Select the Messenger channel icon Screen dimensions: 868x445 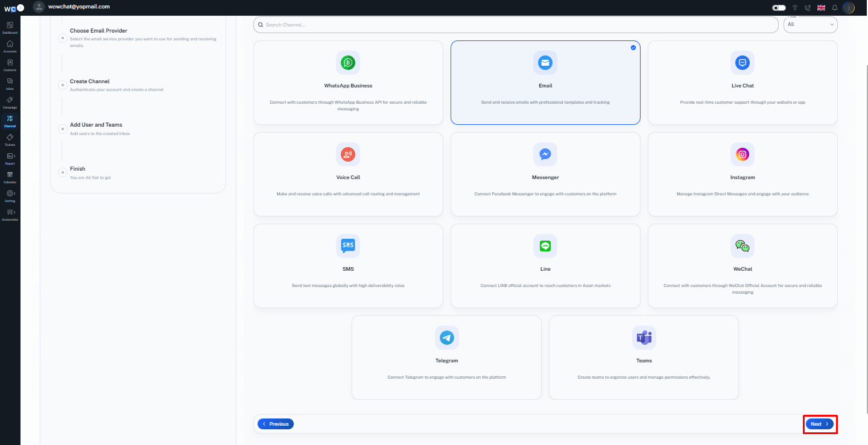545,154
